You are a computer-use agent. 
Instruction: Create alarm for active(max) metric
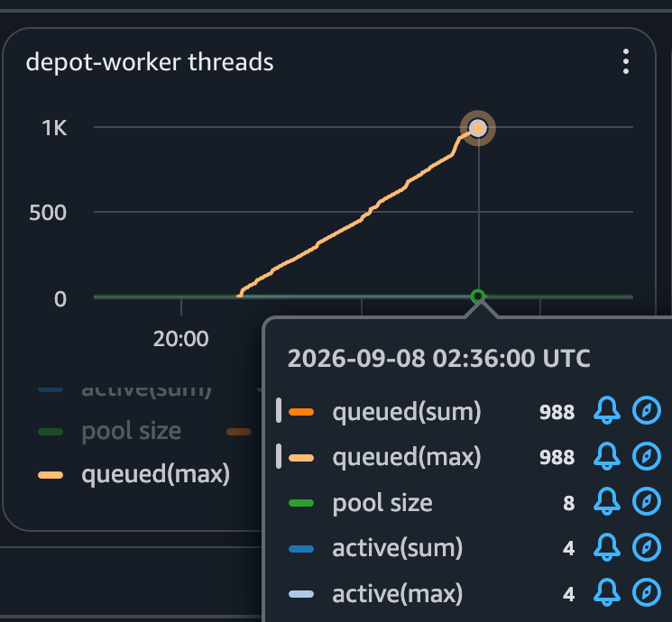tap(606, 592)
